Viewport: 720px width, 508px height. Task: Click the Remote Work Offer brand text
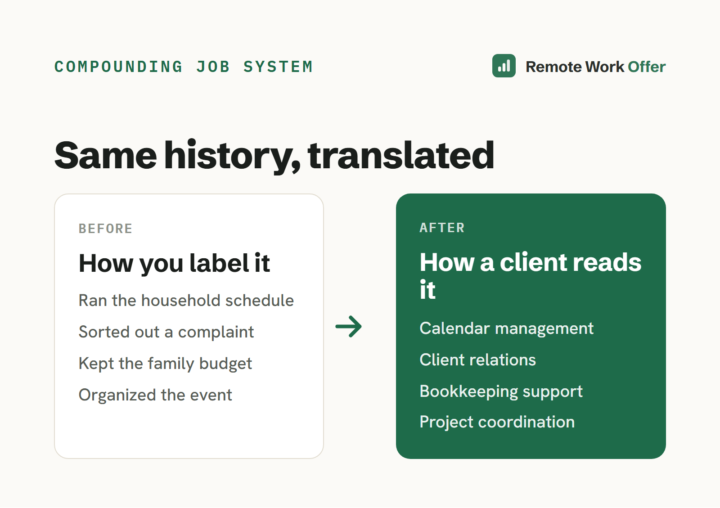596,67
